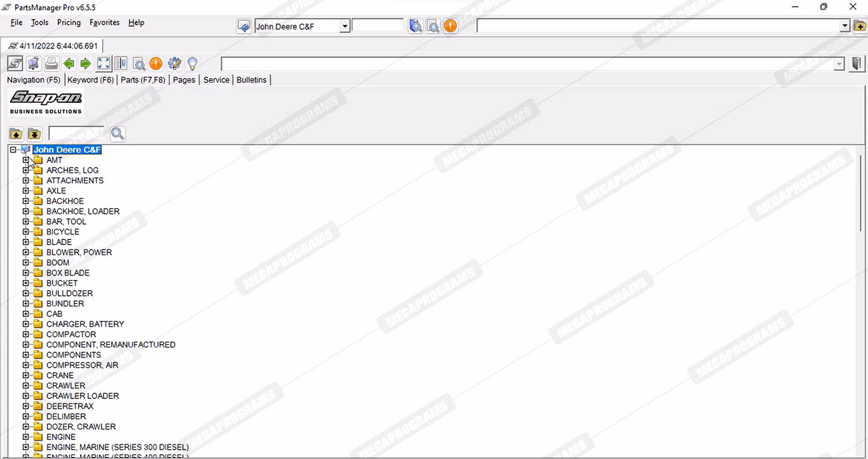The image size is (868, 459).
Task: Click the page search magnifier in lower toolbar
Action: 139,63
